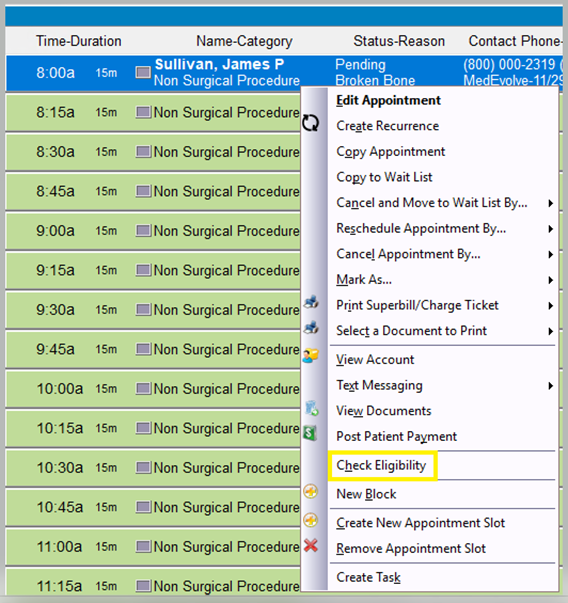Image resolution: width=568 pixels, height=603 pixels.
Task: Click printer icon beside Select a Document to Print
Action: (311, 328)
